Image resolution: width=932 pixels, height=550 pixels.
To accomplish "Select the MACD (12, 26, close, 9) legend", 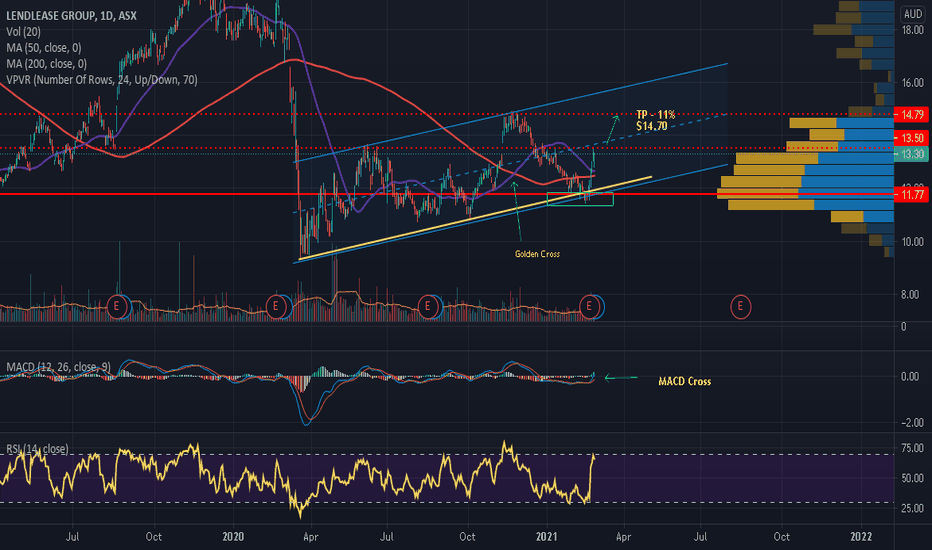I will (58, 367).
